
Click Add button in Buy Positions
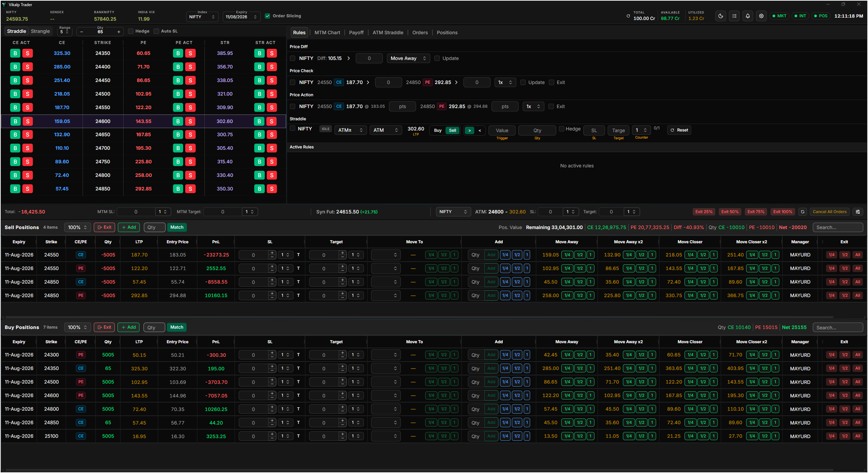click(129, 327)
